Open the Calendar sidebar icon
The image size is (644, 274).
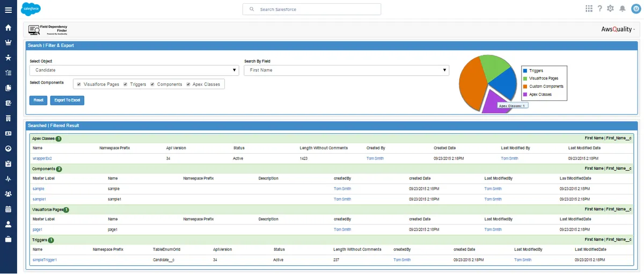(8, 209)
